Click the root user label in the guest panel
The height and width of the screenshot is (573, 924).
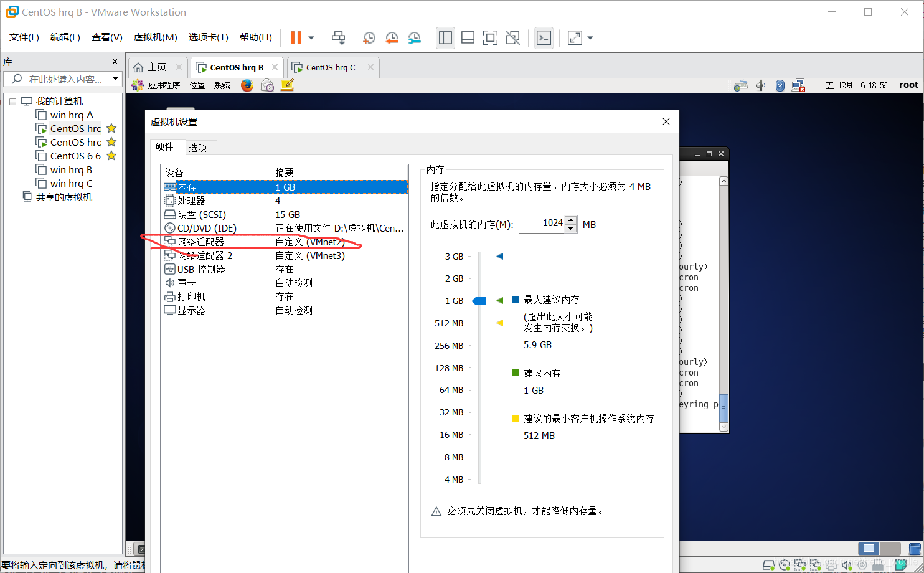tap(908, 85)
